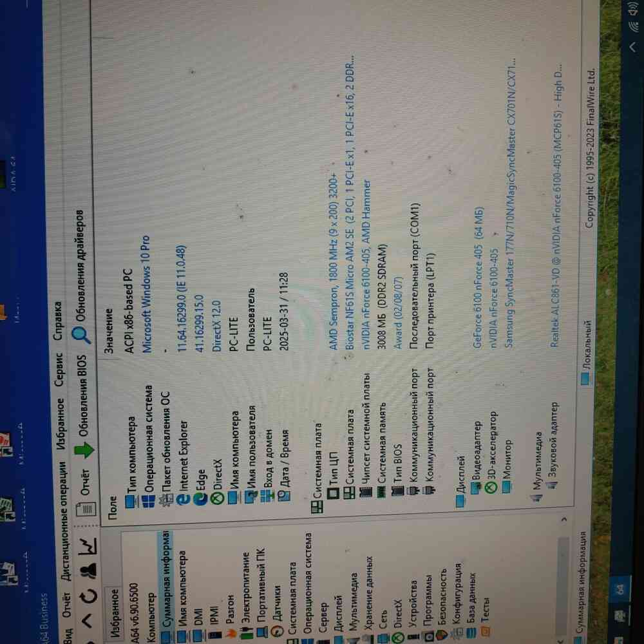Image resolution: width=644 pixels, height=644 pixels.
Task: Click the chip icon beside Тип BIOS
Action: tap(397, 490)
